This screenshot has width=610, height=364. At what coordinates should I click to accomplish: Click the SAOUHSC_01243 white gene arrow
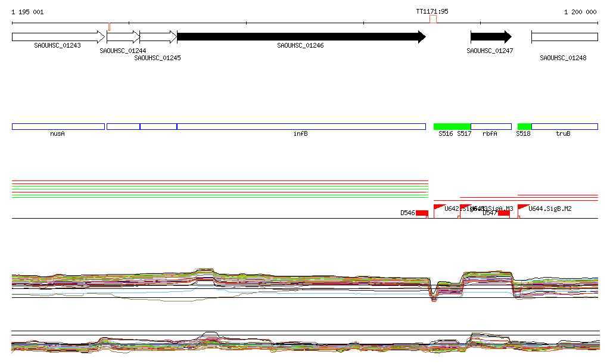pyautogui.click(x=58, y=37)
